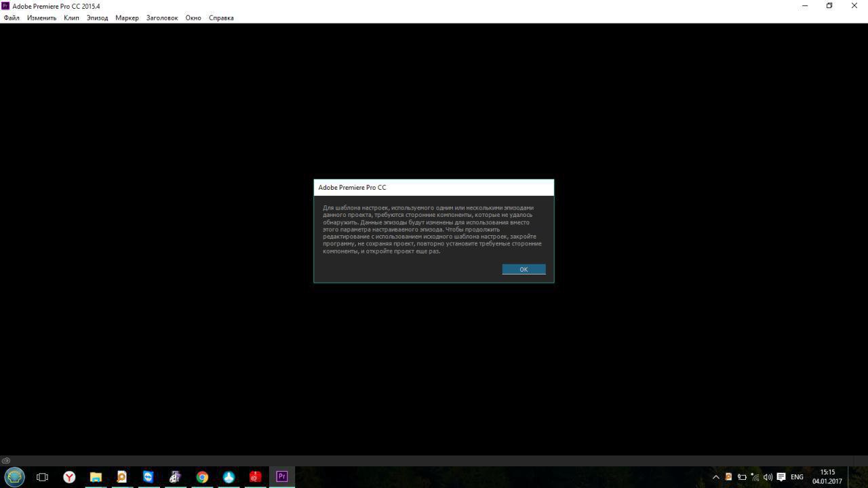The width and height of the screenshot is (868, 488).
Task: Open the Action Center notifications icon
Action: [x=781, y=477]
